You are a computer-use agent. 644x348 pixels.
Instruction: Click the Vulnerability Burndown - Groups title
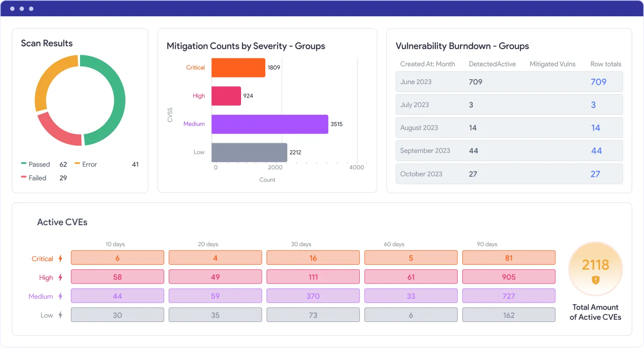(x=462, y=46)
